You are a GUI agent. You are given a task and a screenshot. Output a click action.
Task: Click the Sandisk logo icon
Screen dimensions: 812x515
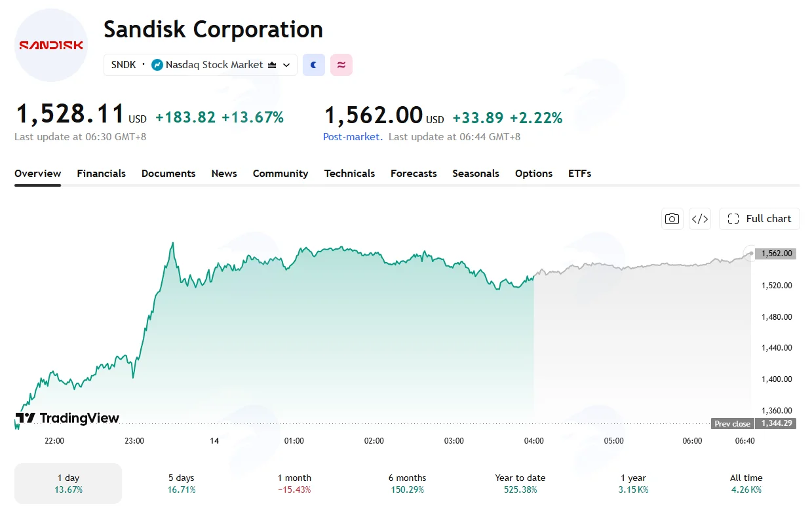pyautogui.click(x=51, y=45)
